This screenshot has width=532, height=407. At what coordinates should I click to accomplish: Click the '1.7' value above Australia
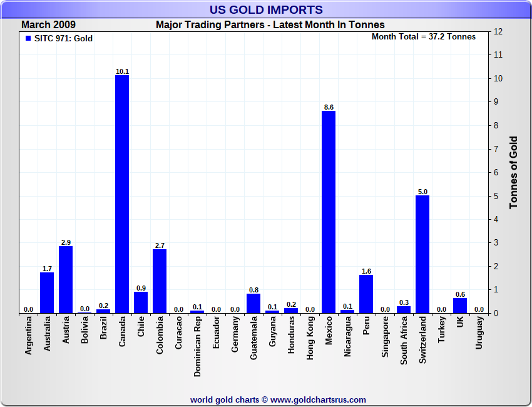tap(47, 269)
